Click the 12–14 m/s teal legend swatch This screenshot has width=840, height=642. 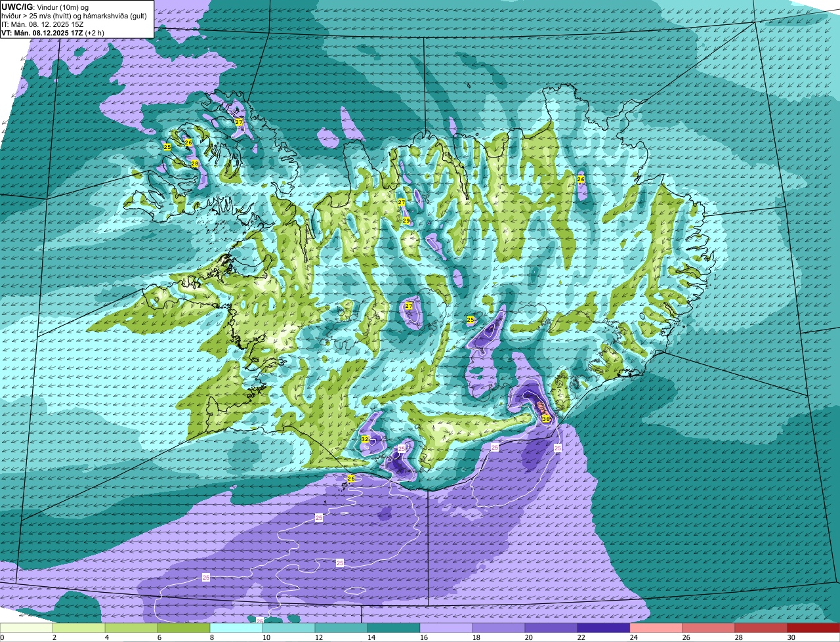point(341,628)
